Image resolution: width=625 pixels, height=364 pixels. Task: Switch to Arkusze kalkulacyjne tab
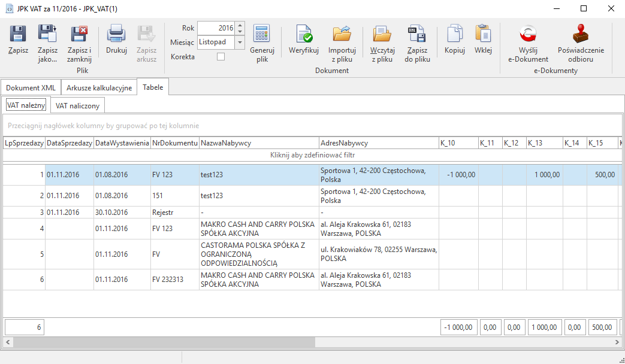99,88
